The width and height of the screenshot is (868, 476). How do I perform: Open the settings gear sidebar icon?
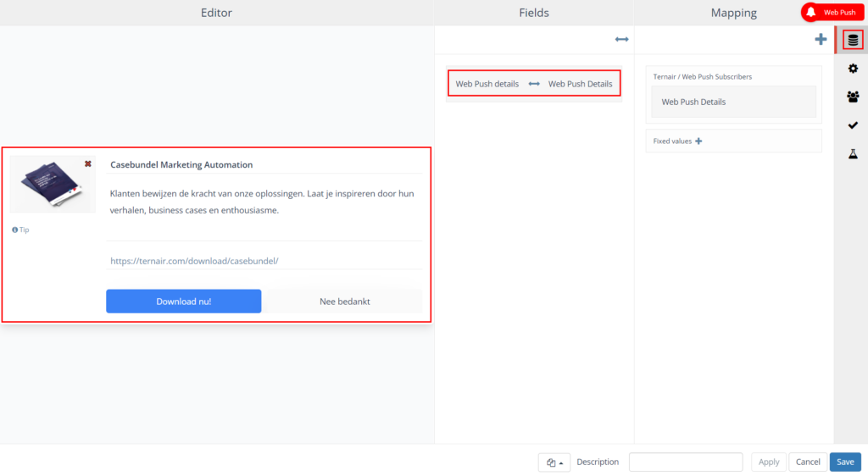tap(853, 69)
